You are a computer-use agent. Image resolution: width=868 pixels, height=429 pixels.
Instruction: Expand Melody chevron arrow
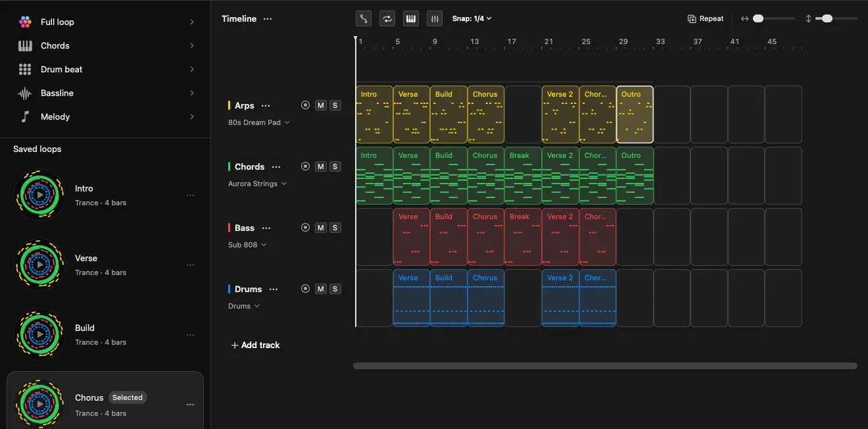click(x=192, y=116)
